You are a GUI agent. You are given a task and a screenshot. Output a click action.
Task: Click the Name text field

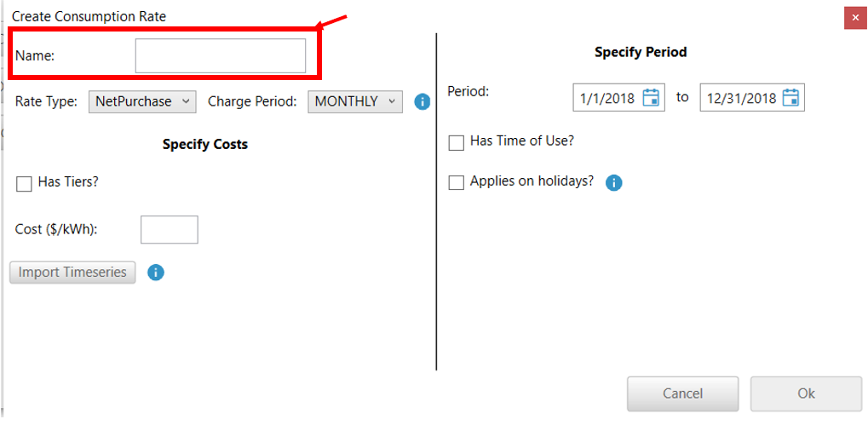(x=220, y=55)
